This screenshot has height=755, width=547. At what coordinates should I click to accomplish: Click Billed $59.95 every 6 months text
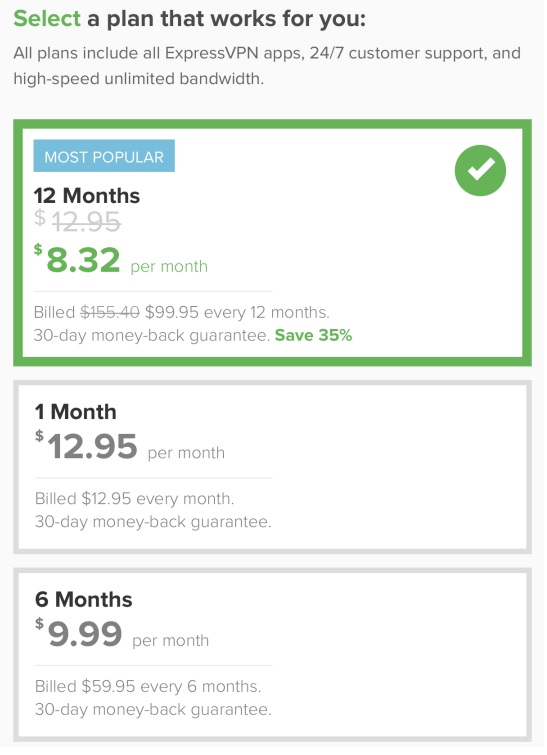[x=148, y=688]
